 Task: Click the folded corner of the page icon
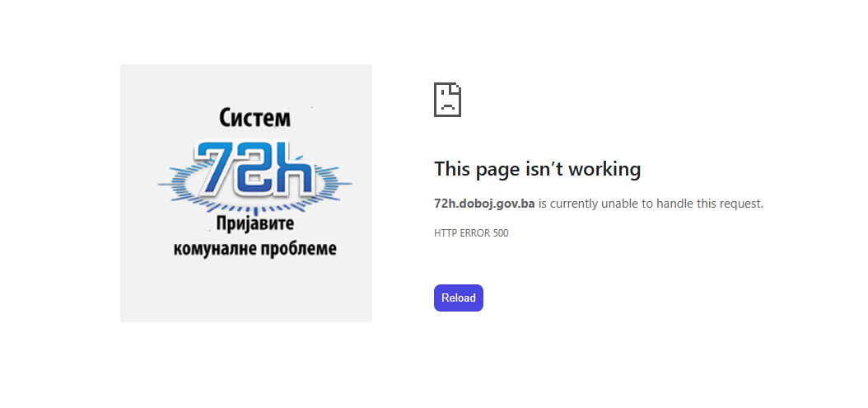pos(455,88)
